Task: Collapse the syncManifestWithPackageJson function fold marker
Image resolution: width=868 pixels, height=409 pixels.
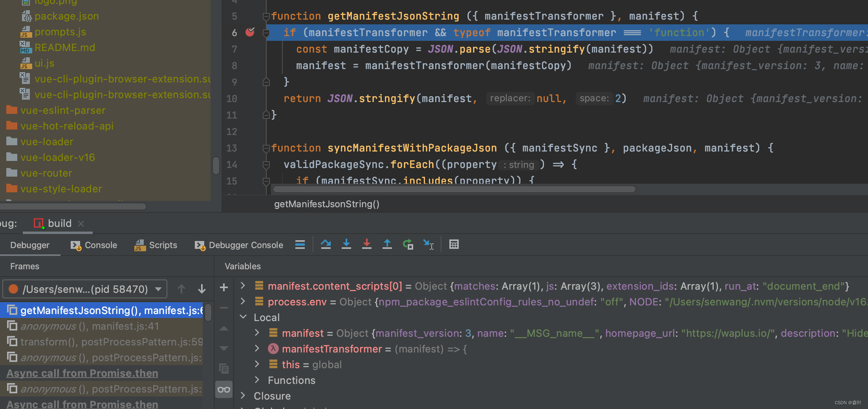Action: (266, 148)
